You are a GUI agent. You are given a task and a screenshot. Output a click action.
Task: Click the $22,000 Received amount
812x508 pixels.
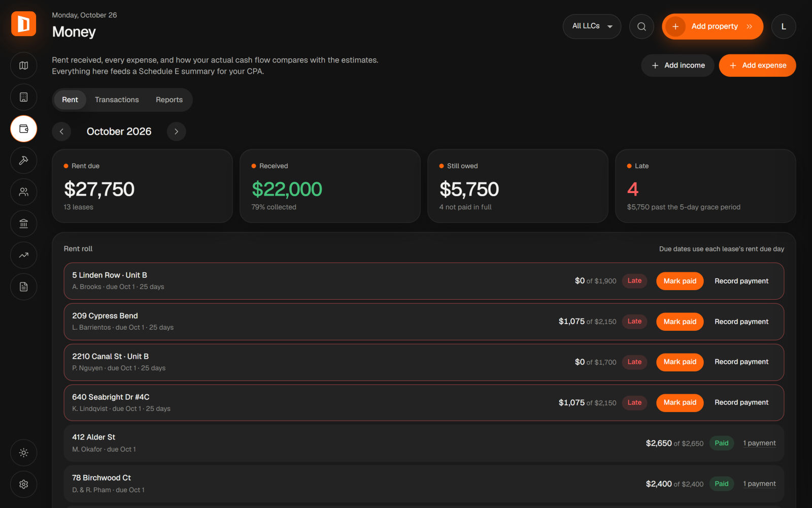point(287,189)
